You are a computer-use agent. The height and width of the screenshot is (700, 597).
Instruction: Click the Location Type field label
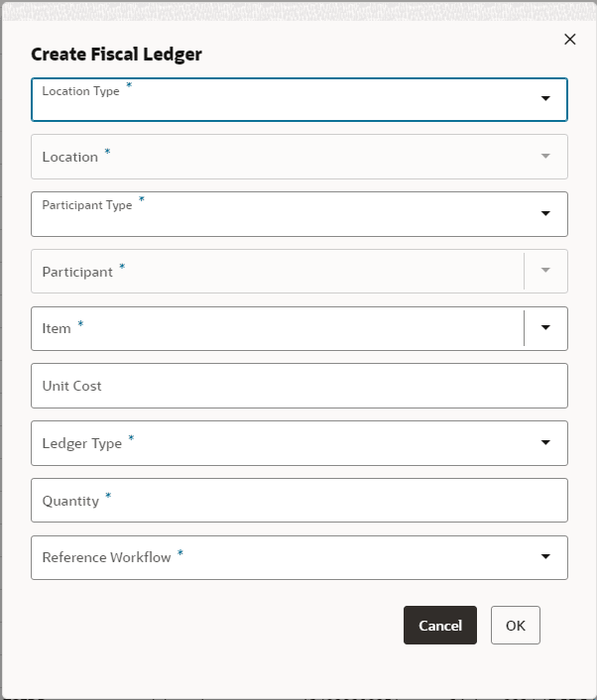click(80, 91)
